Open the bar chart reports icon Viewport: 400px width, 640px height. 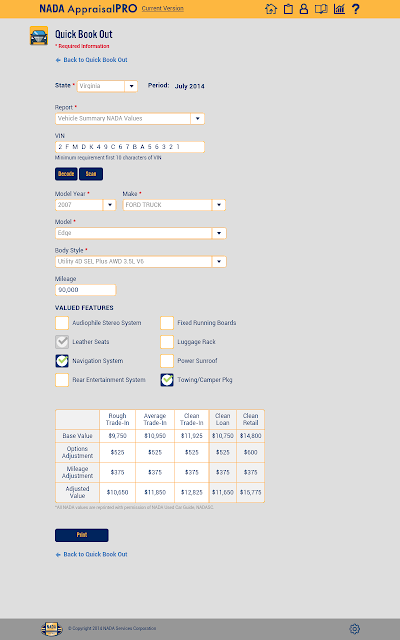[339, 9]
